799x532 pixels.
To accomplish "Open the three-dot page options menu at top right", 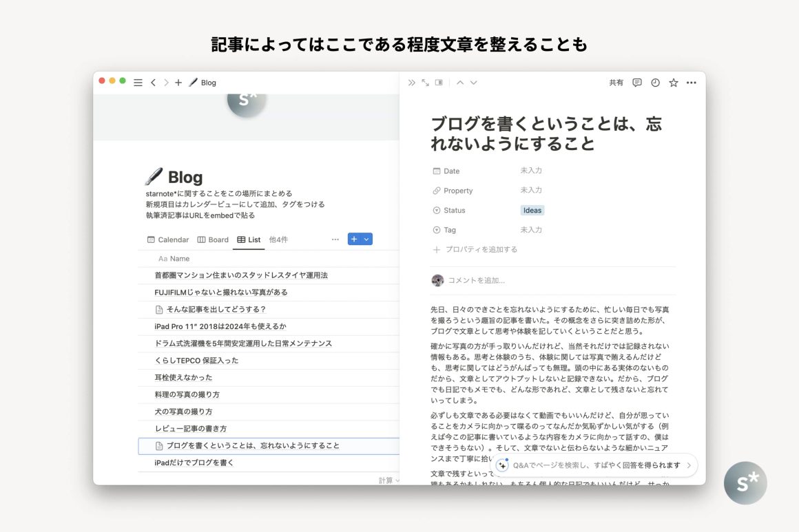I will (x=692, y=83).
